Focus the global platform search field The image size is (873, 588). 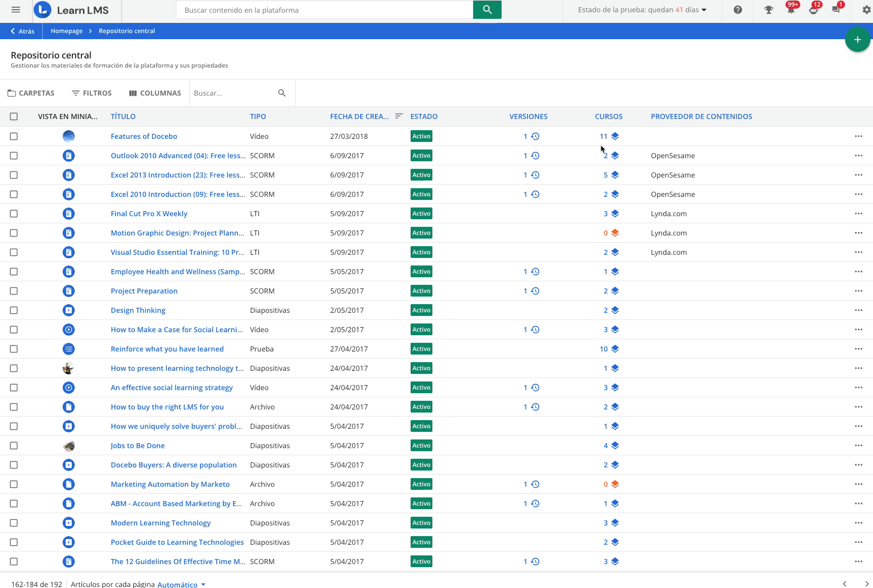pyautogui.click(x=325, y=10)
